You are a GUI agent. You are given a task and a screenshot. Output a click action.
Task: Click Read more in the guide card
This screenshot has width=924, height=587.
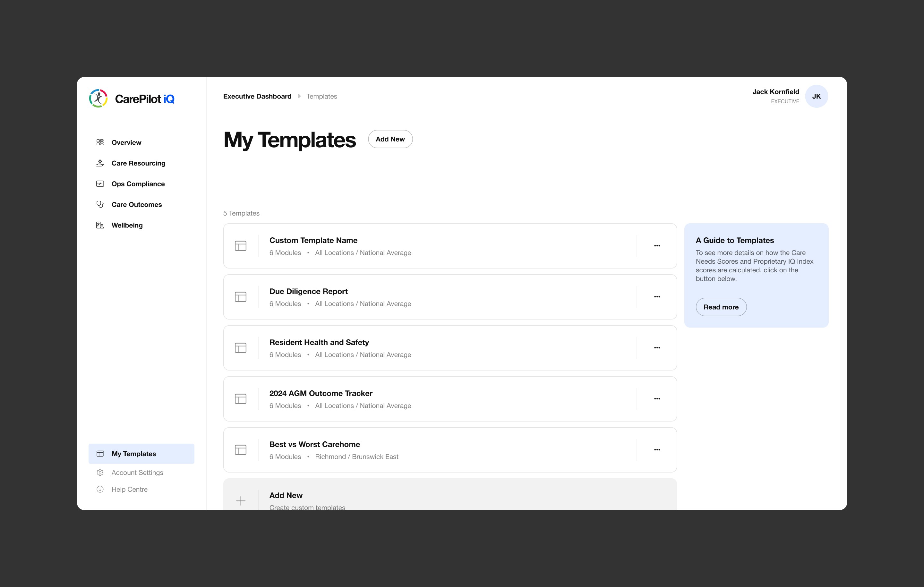tap(721, 307)
